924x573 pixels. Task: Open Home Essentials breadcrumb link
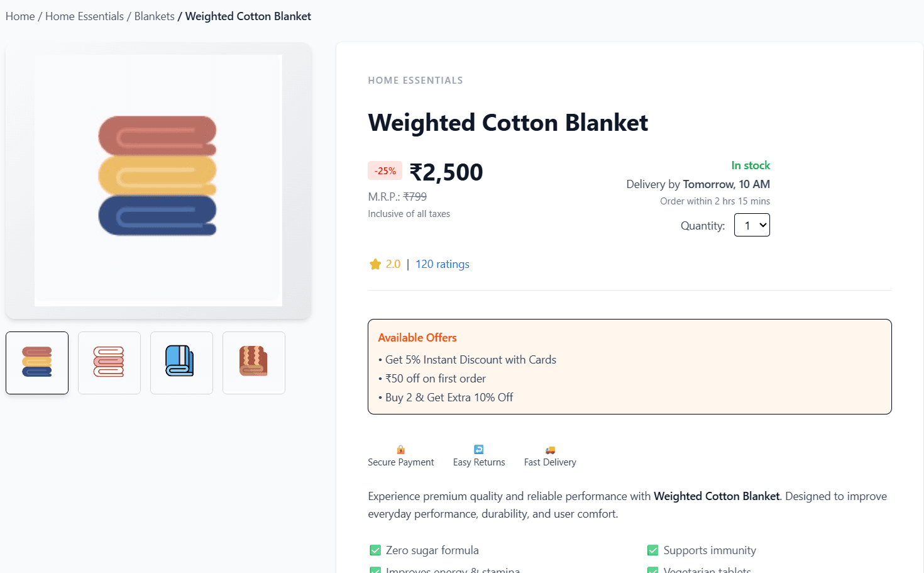click(x=84, y=16)
